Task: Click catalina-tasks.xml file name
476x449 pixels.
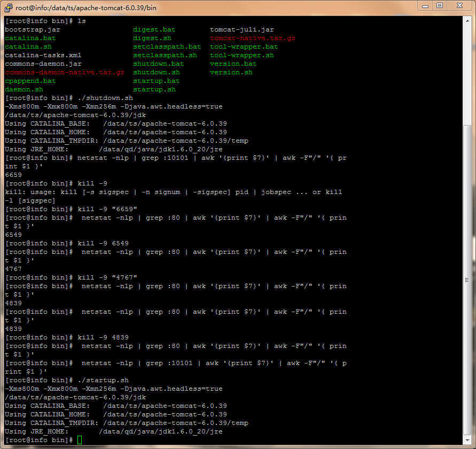Action: (x=43, y=55)
